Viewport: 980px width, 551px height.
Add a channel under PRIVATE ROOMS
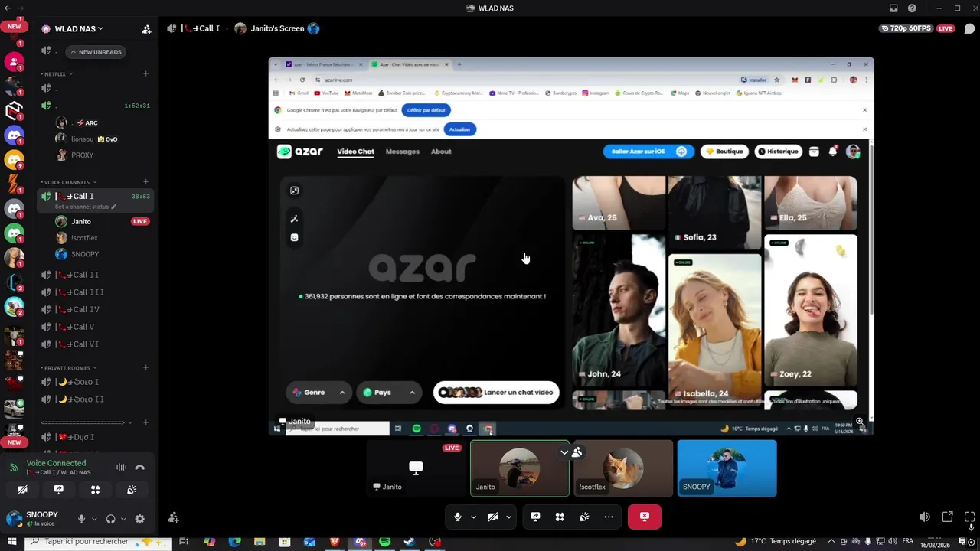(145, 368)
